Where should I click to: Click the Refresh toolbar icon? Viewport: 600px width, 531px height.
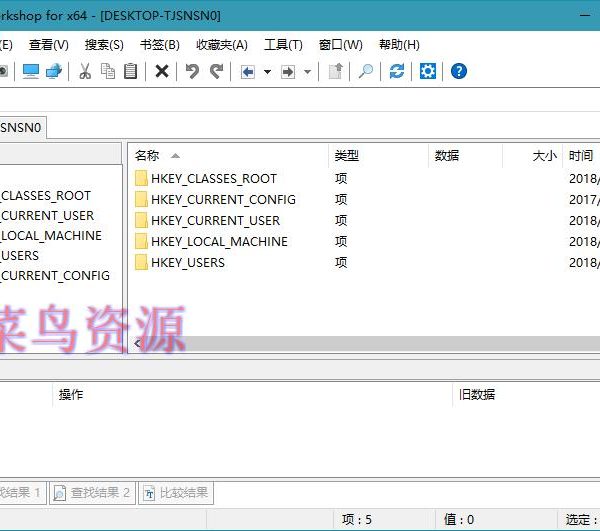pyautogui.click(x=397, y=71)
